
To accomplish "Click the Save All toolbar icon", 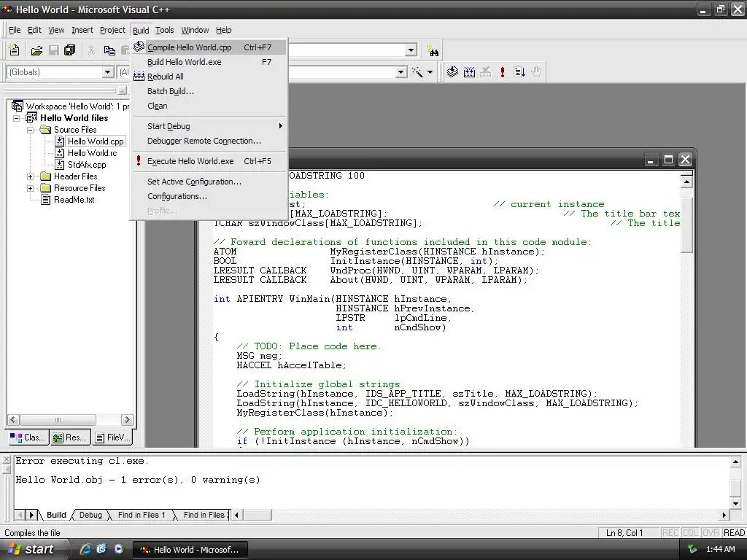I will coord(69,50).
